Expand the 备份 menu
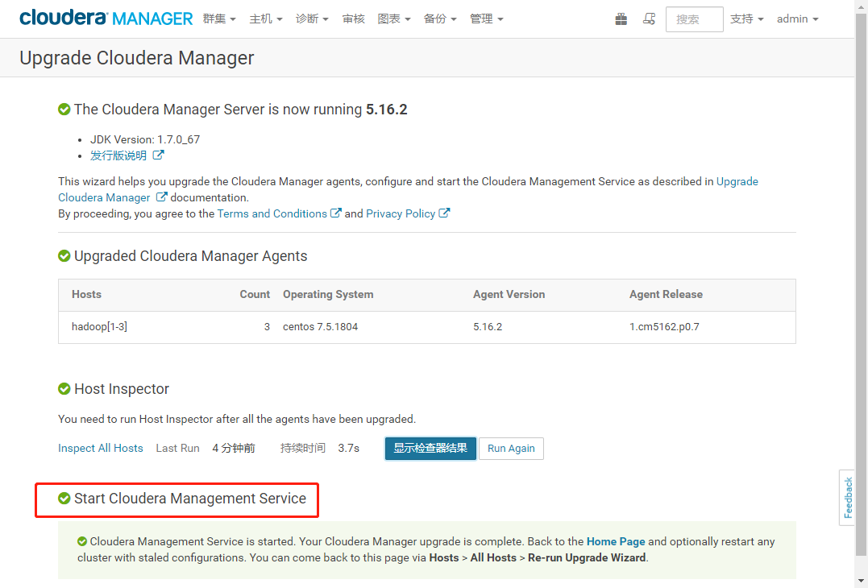 440,19
